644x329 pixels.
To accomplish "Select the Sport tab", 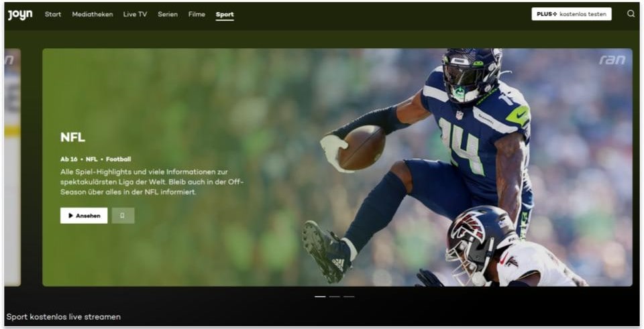I will click(225, 14).
